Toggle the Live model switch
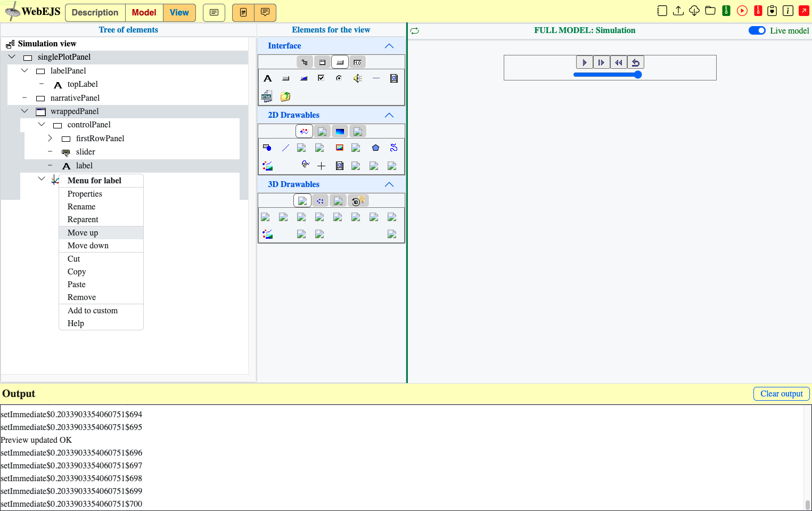 click(x=757, y=30)
